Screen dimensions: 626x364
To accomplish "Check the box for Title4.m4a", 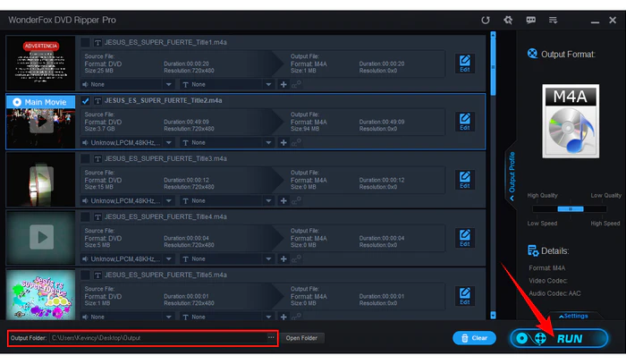I will tap(85, 216).
